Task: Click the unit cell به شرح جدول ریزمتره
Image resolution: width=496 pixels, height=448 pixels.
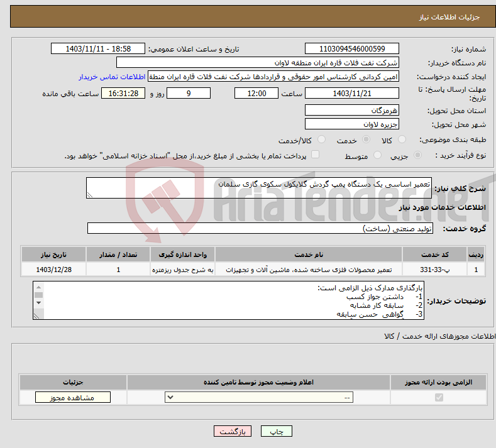Action: click(x=182, y=270)
